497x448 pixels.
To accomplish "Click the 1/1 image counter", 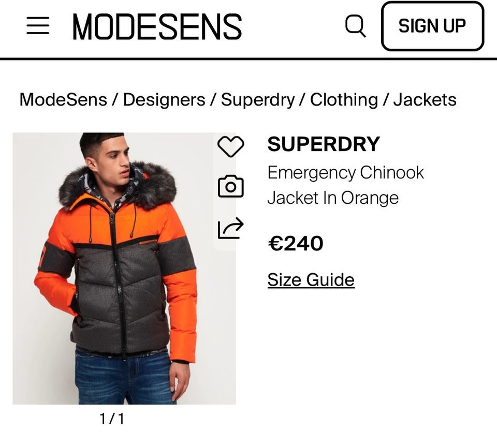I will (112, 419).
